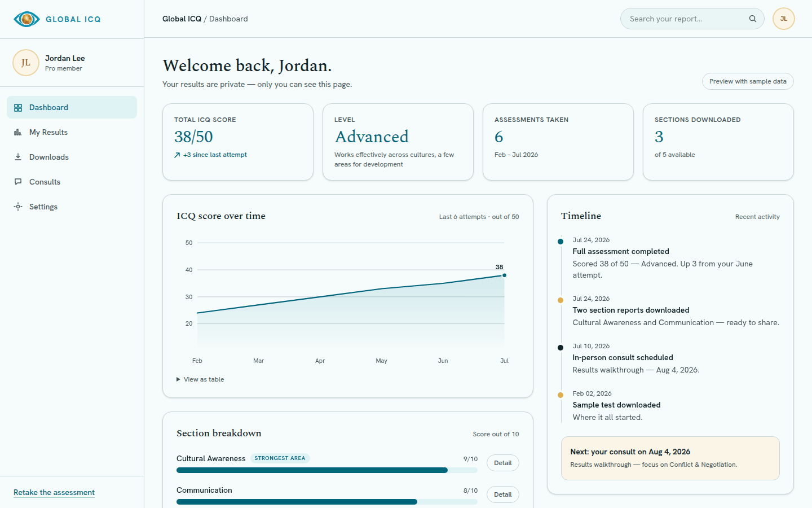Click the search magnifier icon
812x508 pixels.
click(753, 19)
